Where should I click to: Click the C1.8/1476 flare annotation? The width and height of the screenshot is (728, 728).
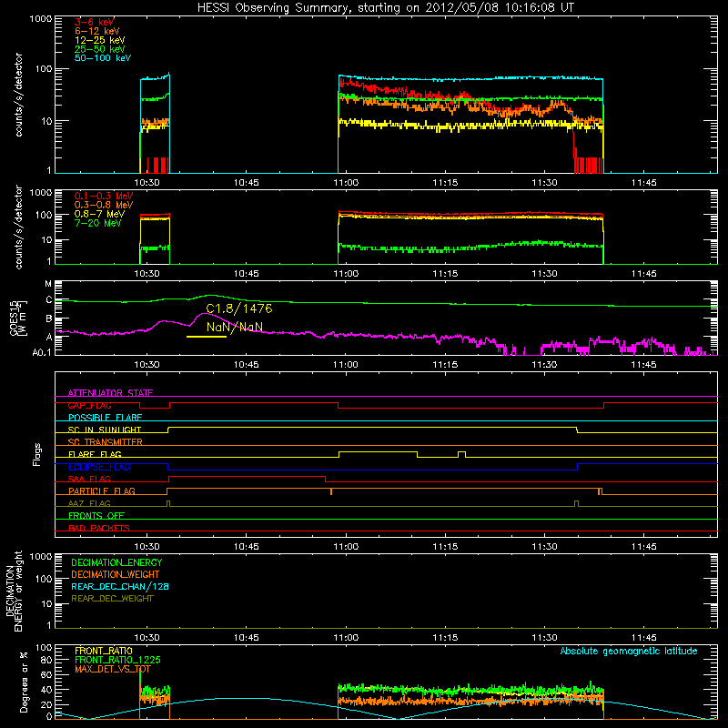point(239,308)
